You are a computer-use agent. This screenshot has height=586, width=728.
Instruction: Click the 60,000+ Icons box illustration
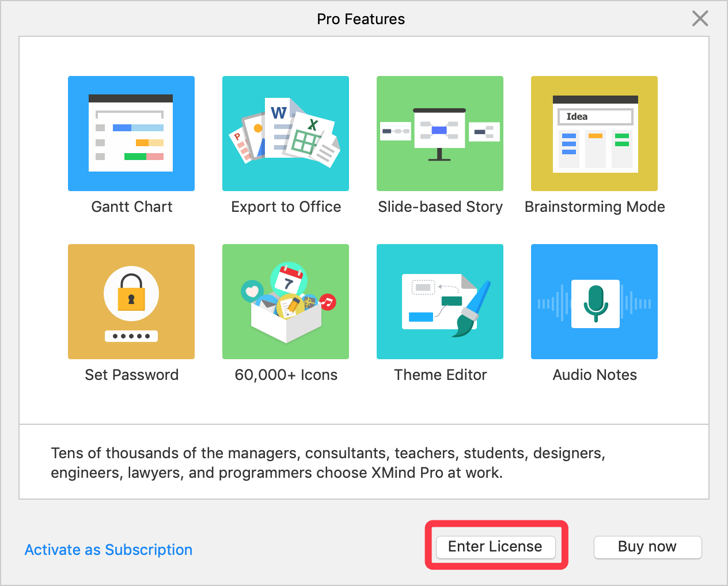tap(286, 302)
